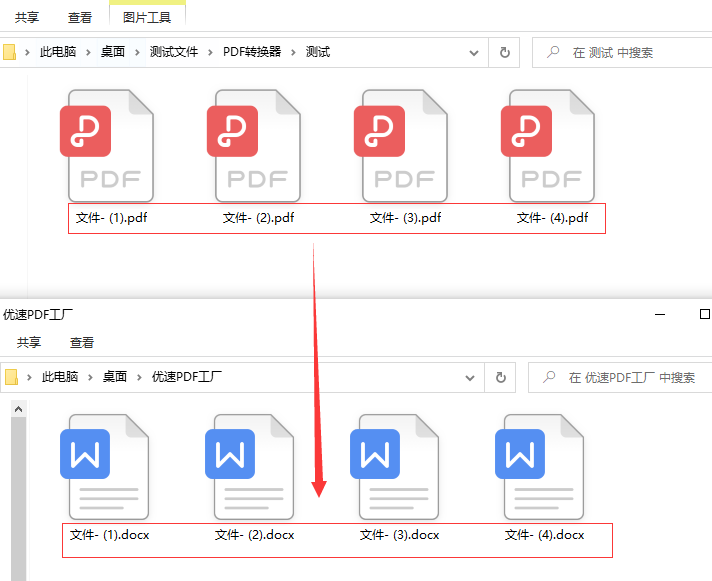Image resolution: width=712 pixels, height=581 pixels.
Task: Go to 此电脑 in 测试 window breadcrumb
Action: click(x=58, y=52)
